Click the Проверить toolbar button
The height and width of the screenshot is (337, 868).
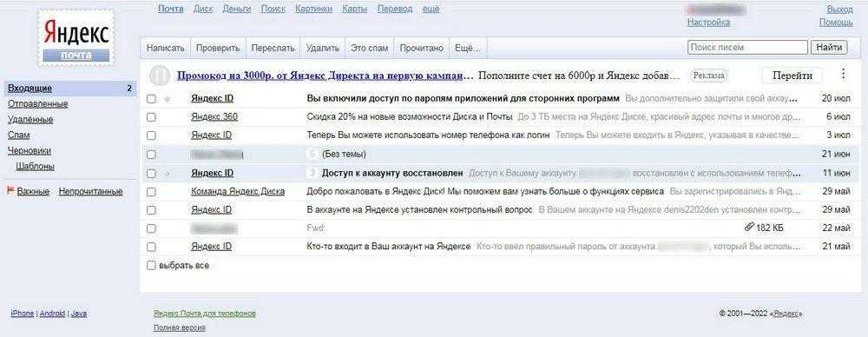pos(218,49)
